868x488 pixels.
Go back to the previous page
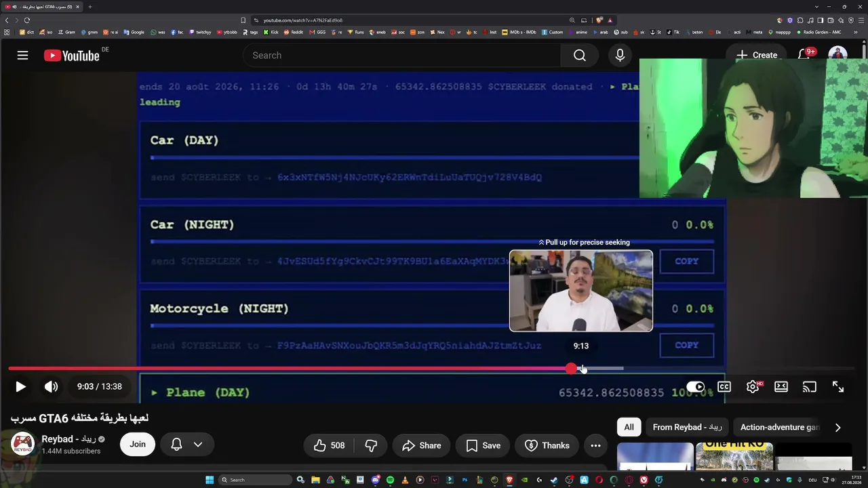click(x=7, y=20)
